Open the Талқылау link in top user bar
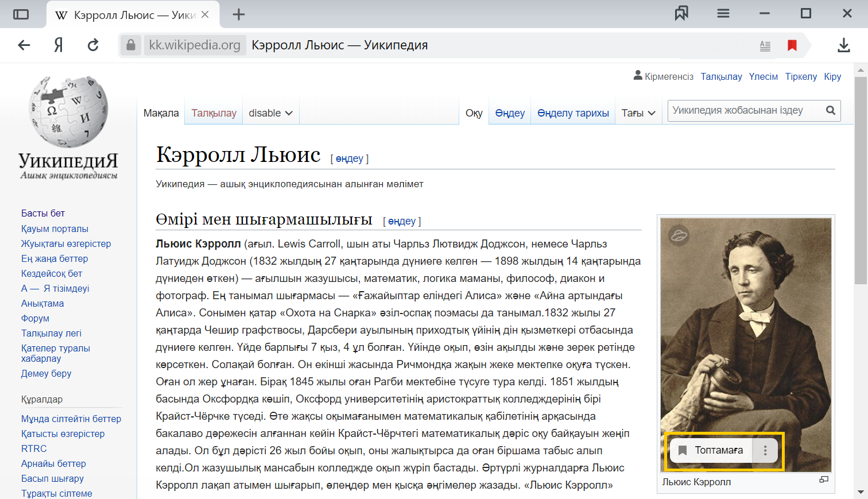The image size is (868, 499). 722,76
